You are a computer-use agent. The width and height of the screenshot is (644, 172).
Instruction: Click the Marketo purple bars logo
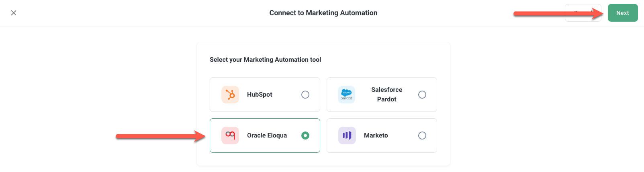pos(347,136)
